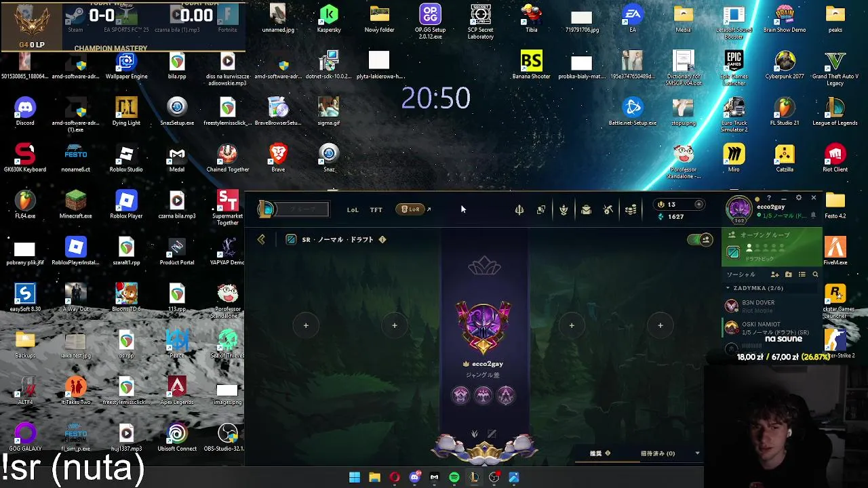868x488 pixels.
Task: Select the secondary position icon in lobby card
Action: tap(492, 434)
